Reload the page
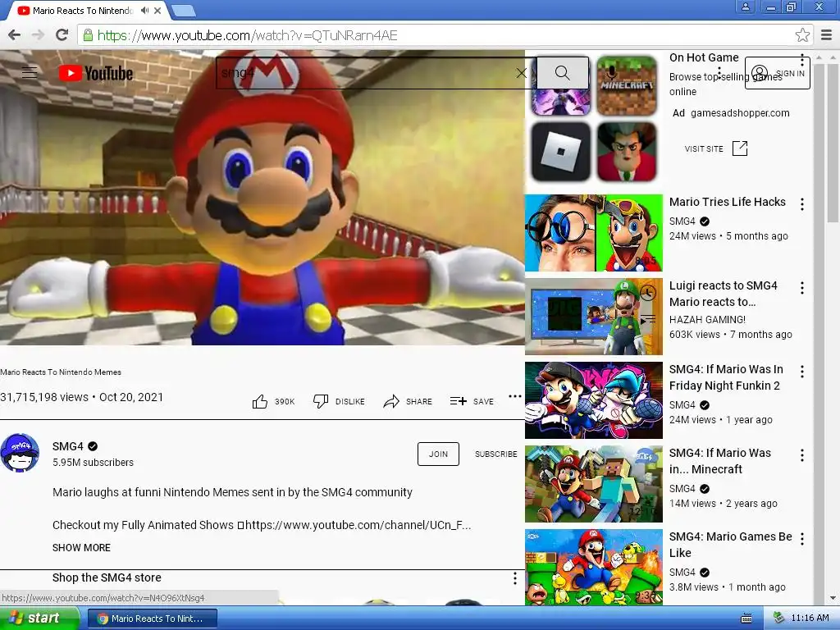The width and height of the screenshot is (840, 630). [62, 35]
